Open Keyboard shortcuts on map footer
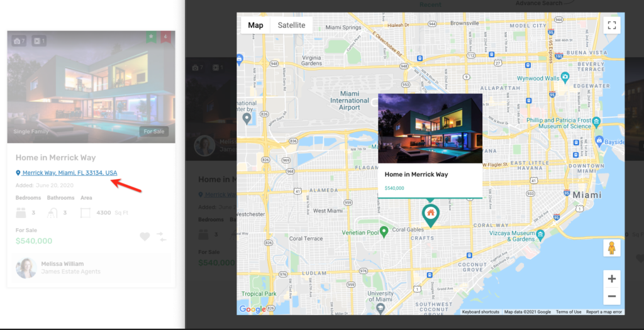 (480, 312)
